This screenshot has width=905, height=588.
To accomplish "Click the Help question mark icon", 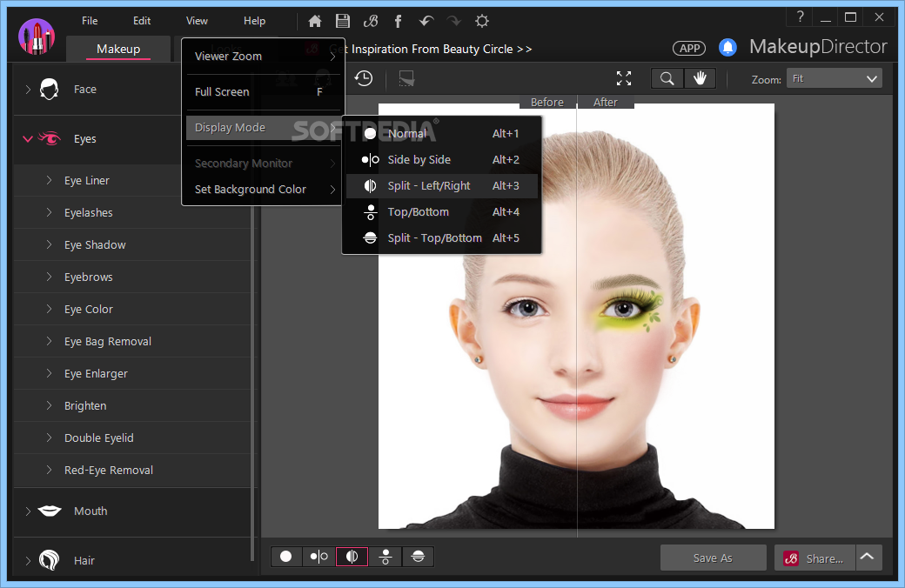I will [800, 17].
